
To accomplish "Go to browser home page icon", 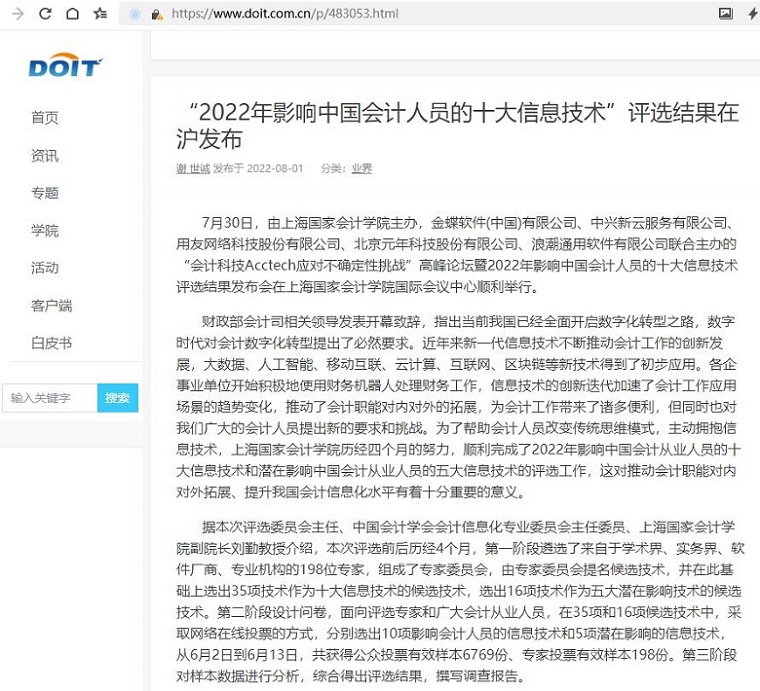I will [72, 14].
